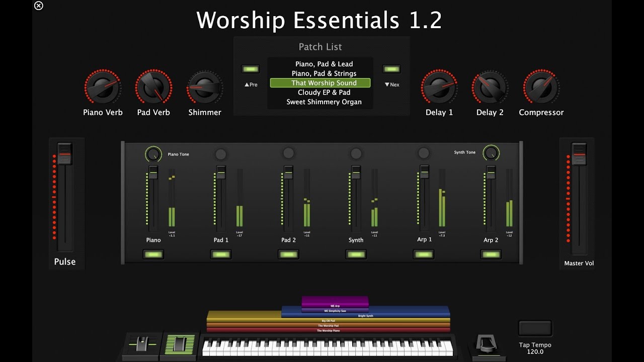Select the Sweet Shimmery Organ patch

point(324,102)
